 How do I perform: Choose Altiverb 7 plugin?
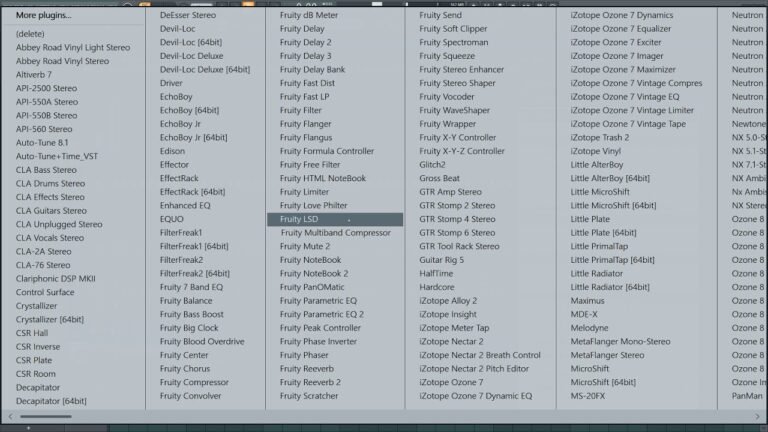click(33, 75)
